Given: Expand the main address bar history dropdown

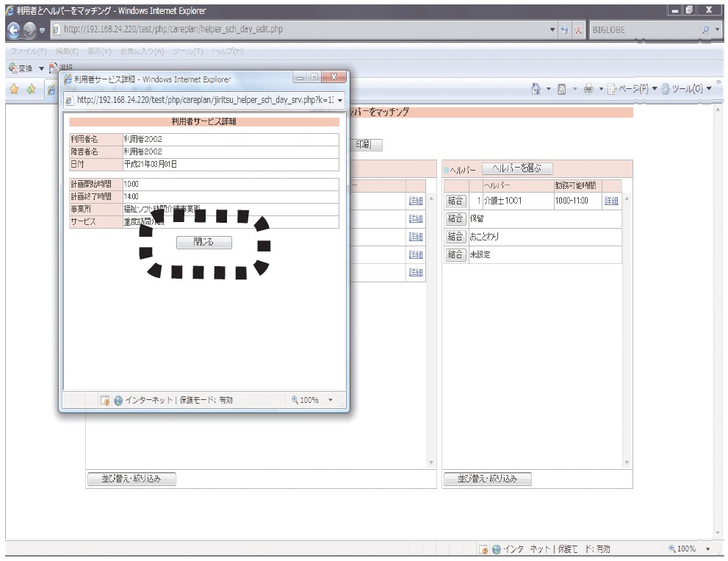Looking at the screenshot, I should [x=552, y=30].
